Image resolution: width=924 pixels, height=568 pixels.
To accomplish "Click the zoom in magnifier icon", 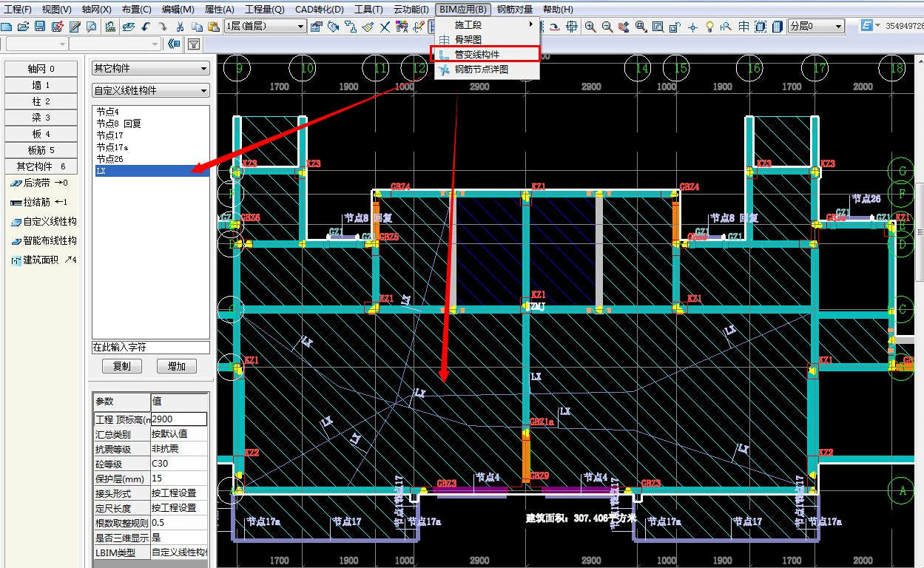I will [x=590, y=27].
